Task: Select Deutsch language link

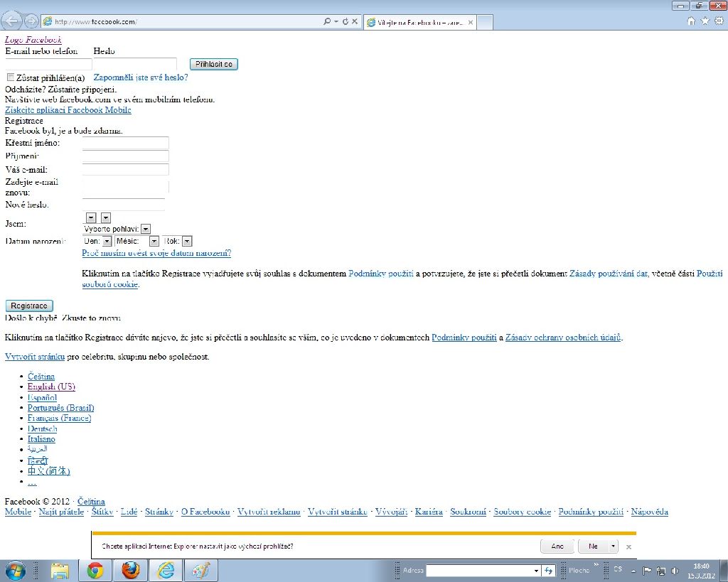Action: point(42,429)
